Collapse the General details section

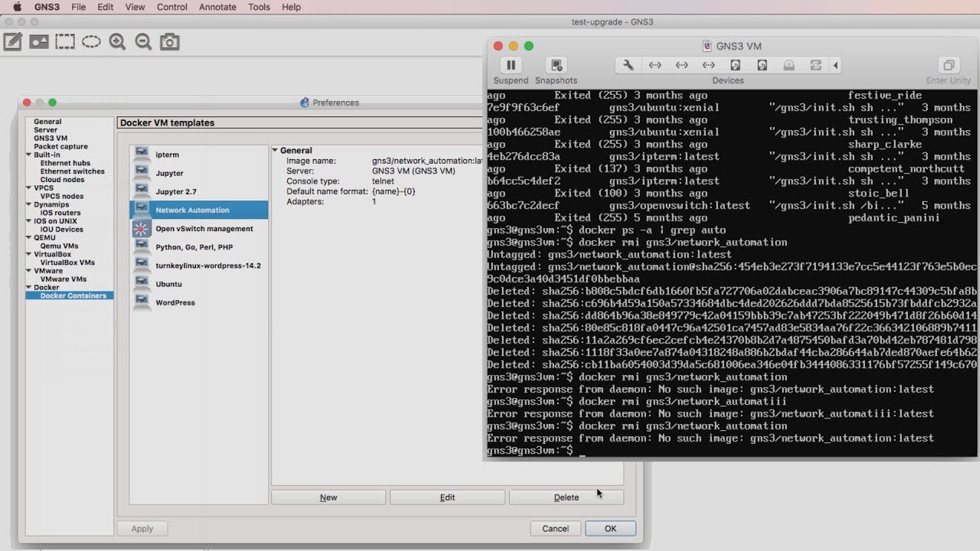275,151
